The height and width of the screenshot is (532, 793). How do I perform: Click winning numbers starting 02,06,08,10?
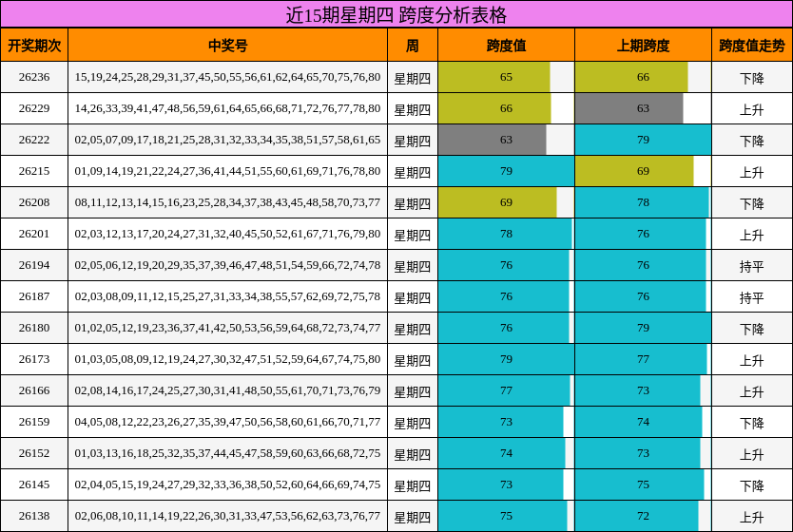pyautogui.click(x=227, y=515)
